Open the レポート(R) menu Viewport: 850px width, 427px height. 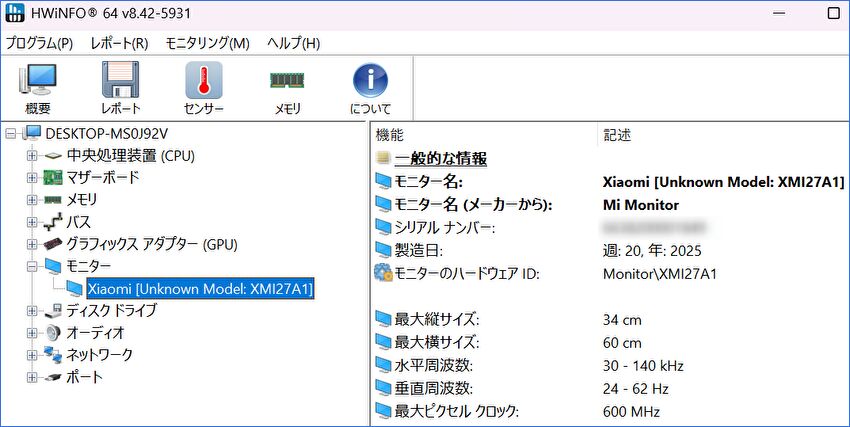[x=119, y=43]
